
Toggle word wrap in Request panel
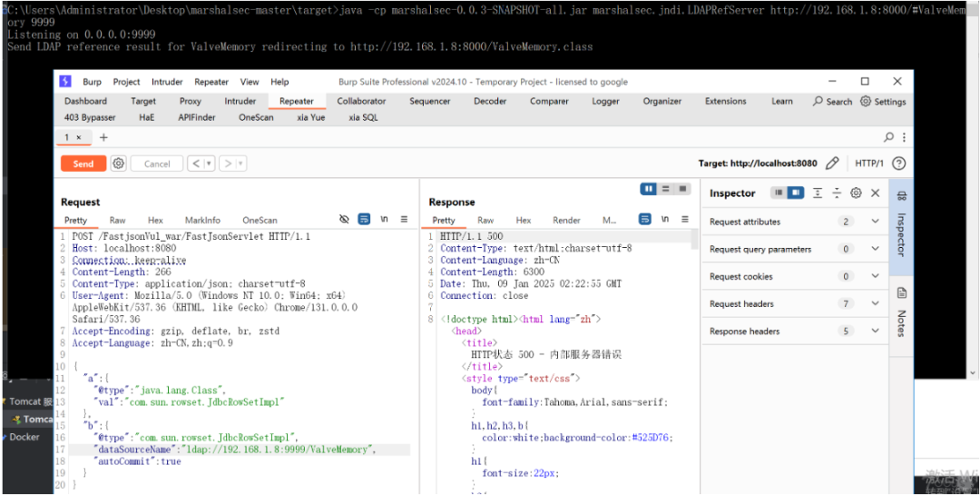[364, 219]
